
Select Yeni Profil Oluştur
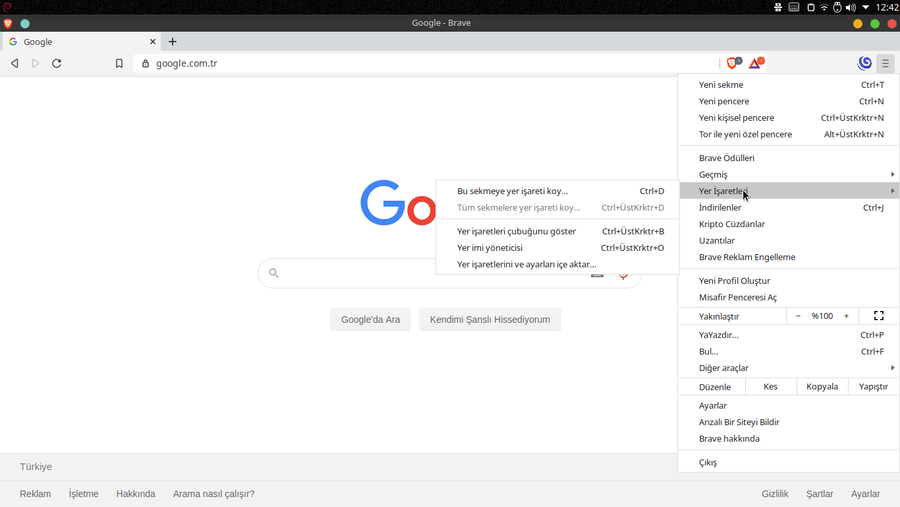tap(789, 281)
